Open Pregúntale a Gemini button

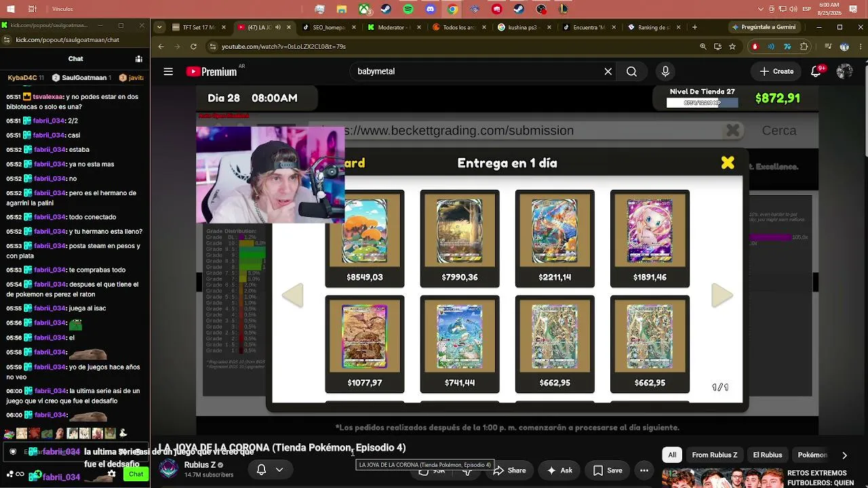pos(764,27)
